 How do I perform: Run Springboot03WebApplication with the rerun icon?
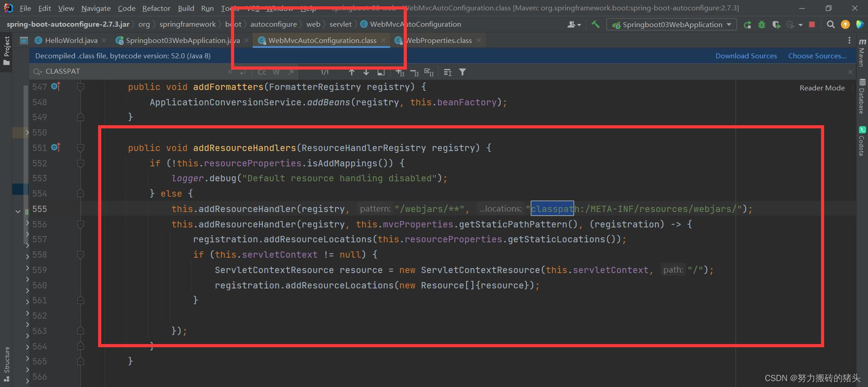pos(747,24)
